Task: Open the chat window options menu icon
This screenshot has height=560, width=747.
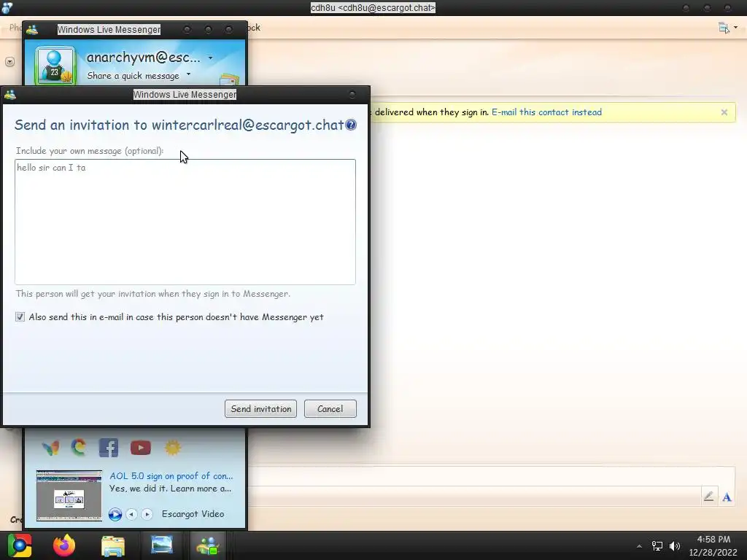Action: (x=727, y=28)
